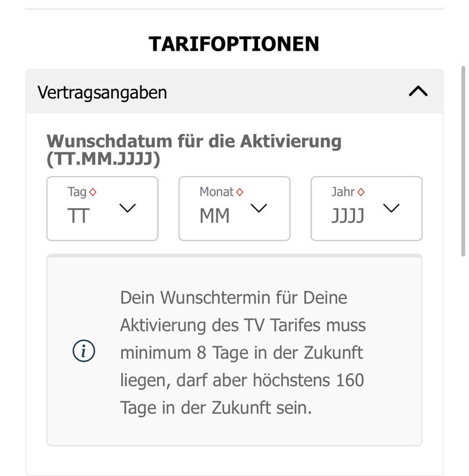Image resolution: width=469 pixels, height=476 pixels.
Task: Collapse Vertragsangaben using the chevron-up icon
Action: [418, 92]
